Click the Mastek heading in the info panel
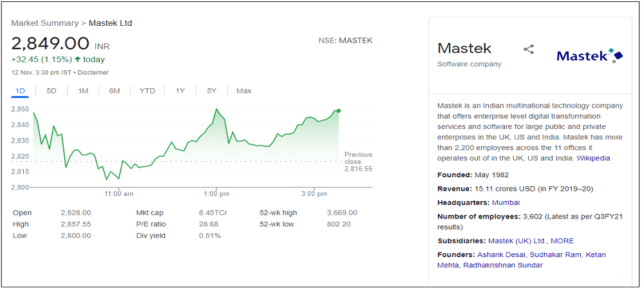 tap(464, 48)
